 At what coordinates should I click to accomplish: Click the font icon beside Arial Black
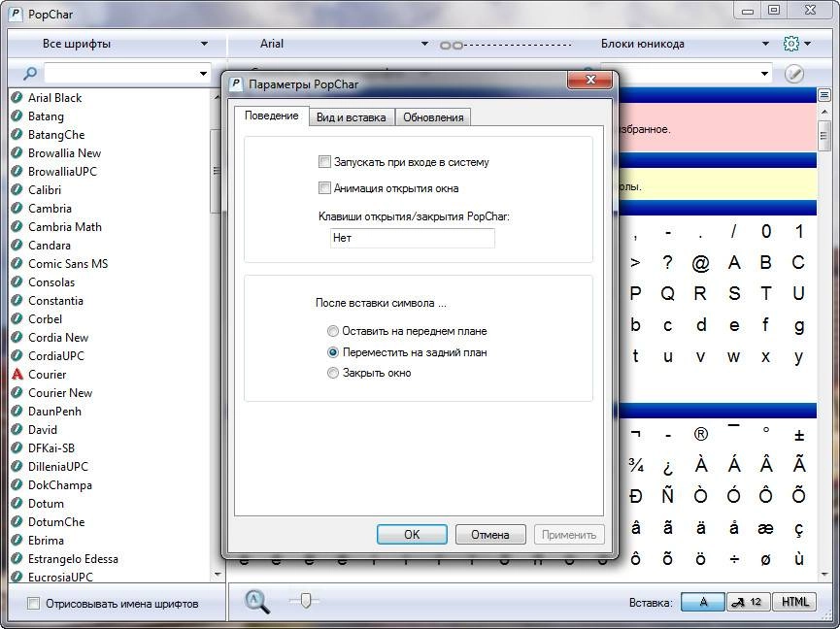17,97
